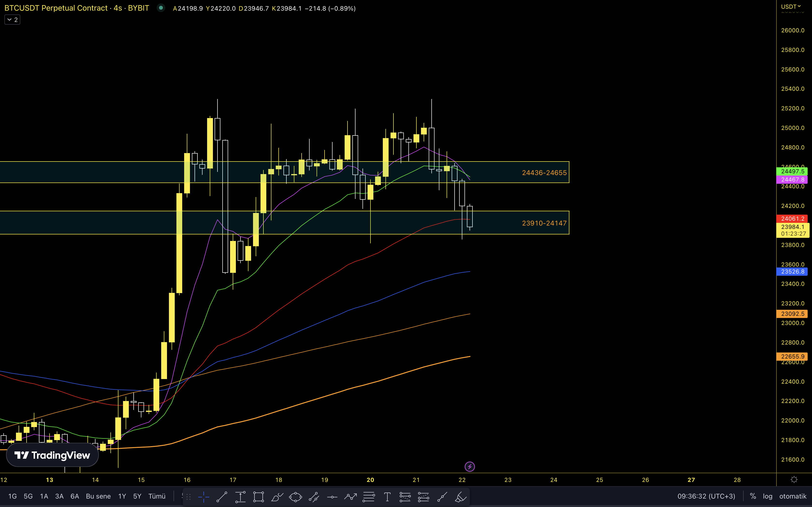Select the text annotation tool
Screen dimensions: 812x507
[x=387, y=497]
